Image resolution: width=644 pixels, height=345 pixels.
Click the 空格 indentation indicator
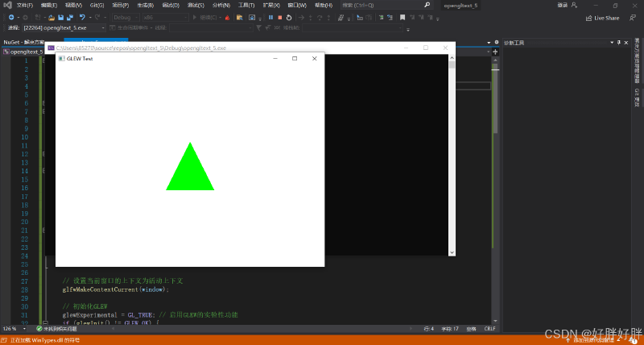coord(471,329)
